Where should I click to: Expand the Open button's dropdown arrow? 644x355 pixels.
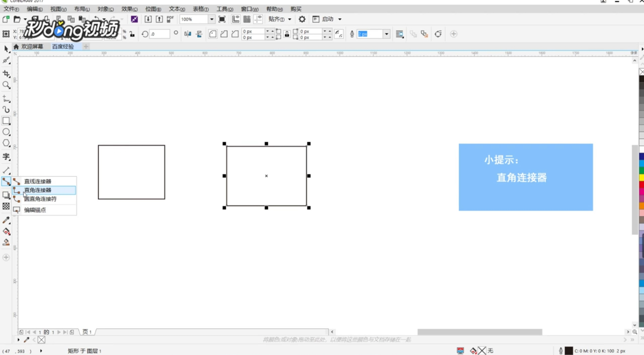(25, 19)
